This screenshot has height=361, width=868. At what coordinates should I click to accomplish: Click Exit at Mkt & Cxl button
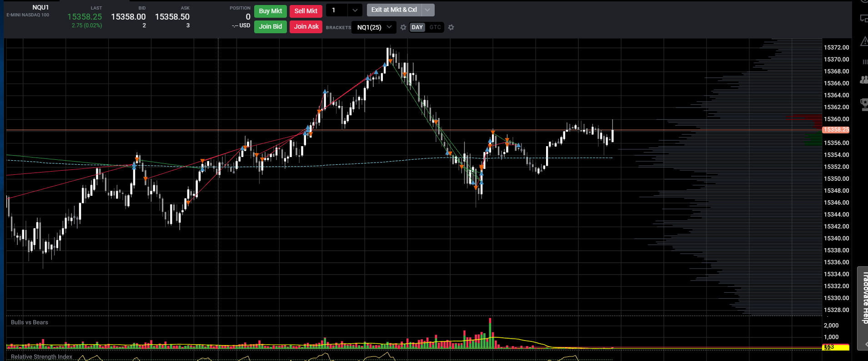click(x=394, y=10)
